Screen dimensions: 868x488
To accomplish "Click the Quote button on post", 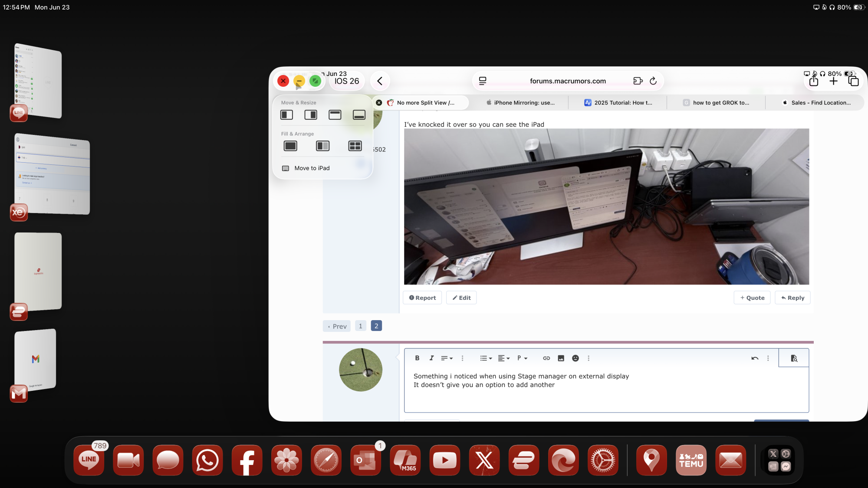I will coord(752,298).
